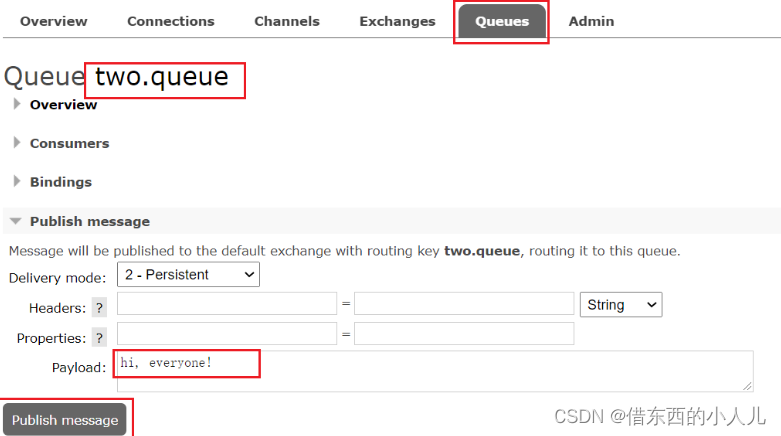Focus the Properties value field
The height and width of the screenshot is (436, 781).
click(464, 333)
